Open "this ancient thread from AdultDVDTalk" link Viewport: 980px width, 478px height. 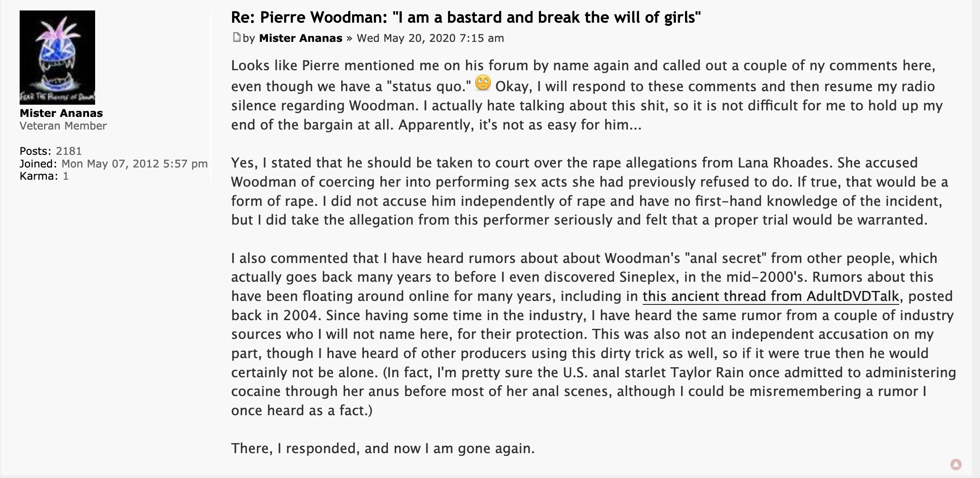click(771, 296)
